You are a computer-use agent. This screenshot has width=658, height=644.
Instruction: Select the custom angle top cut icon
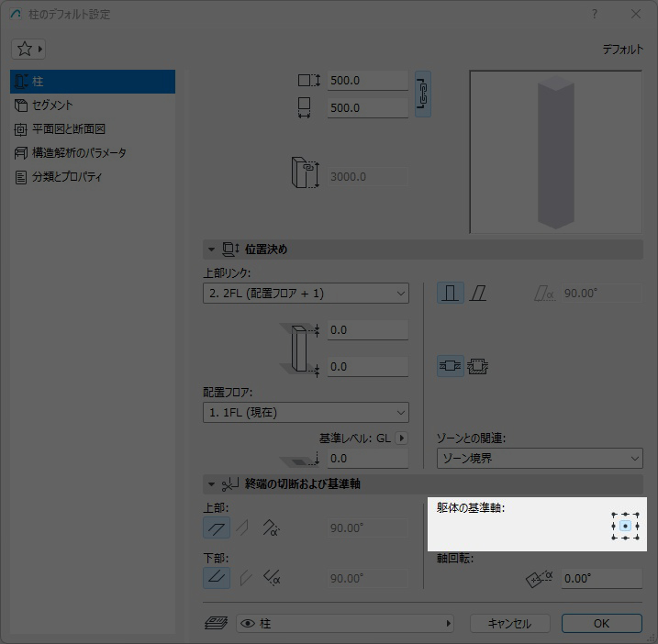tap(271, 527)
